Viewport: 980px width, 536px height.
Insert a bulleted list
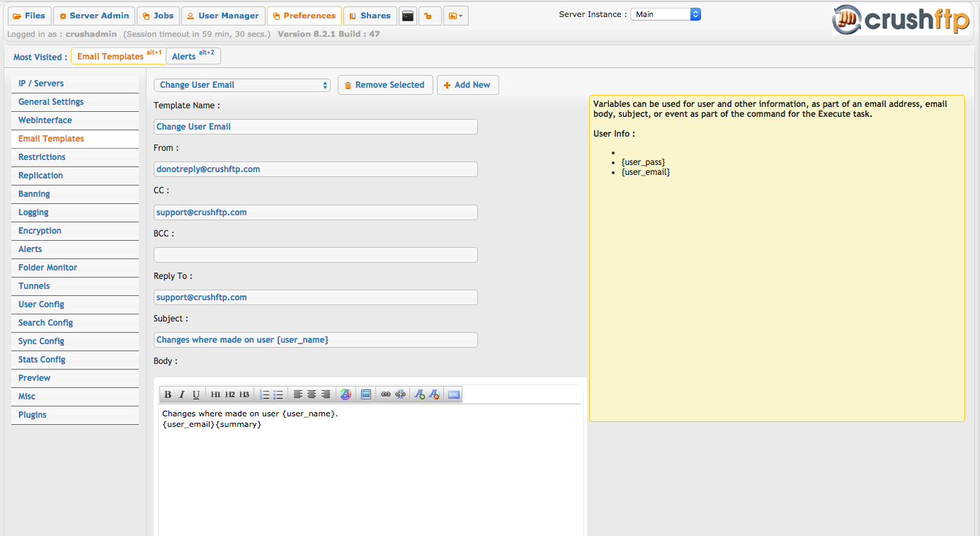[x=278, y=394]
